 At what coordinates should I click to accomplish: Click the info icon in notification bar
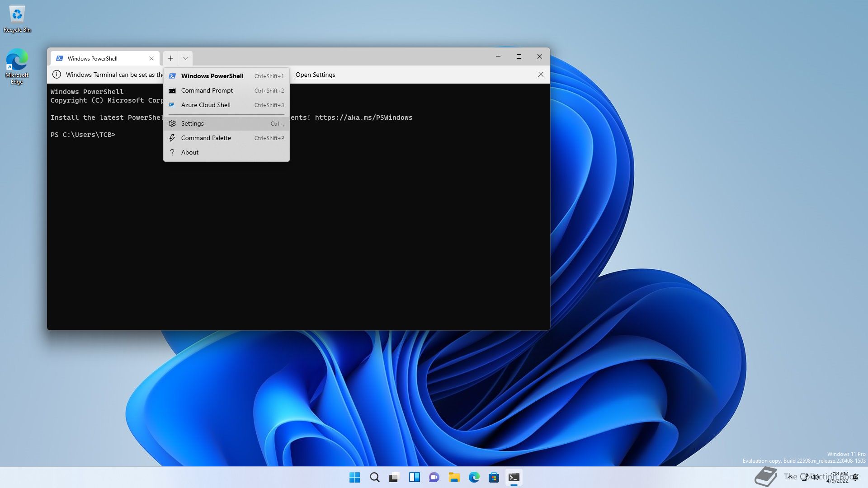[x=57, y=75]
